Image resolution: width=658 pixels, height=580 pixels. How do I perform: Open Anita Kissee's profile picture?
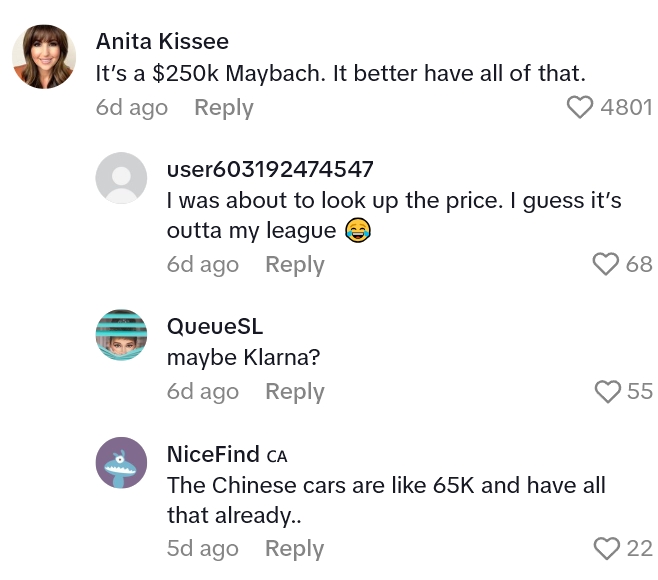[44, 57]
